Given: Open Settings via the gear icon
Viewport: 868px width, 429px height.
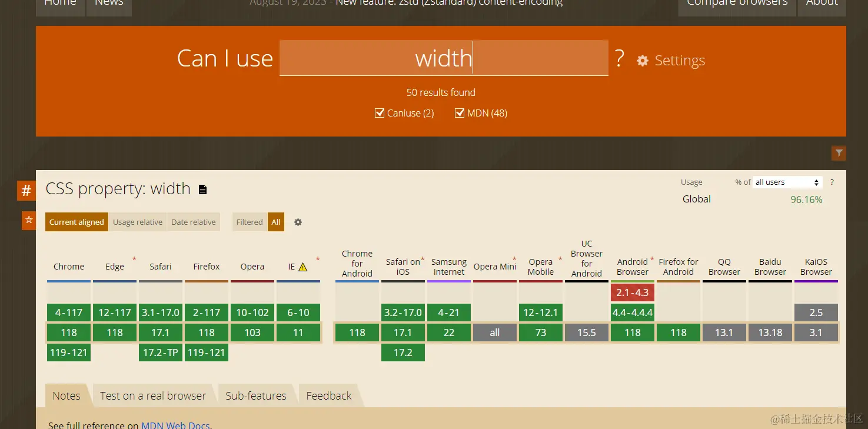Looking at the screenshot, I should 643,61.
